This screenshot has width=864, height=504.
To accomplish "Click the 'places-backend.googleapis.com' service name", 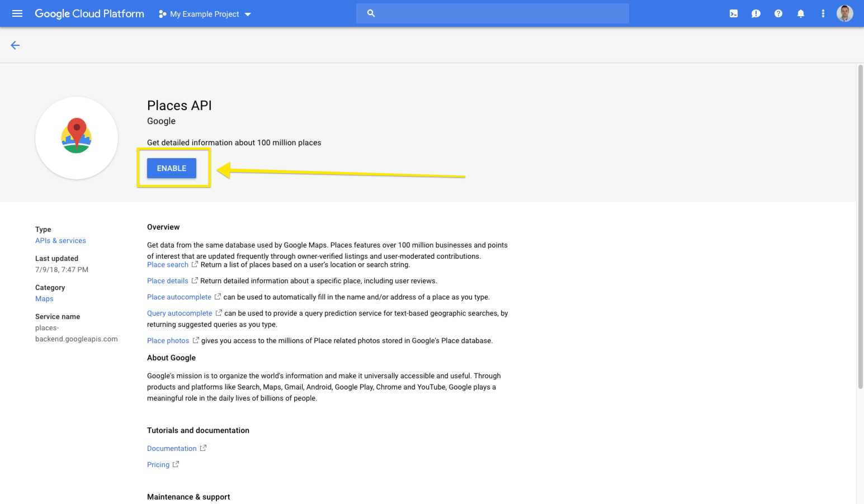I will tap(77, 334).
